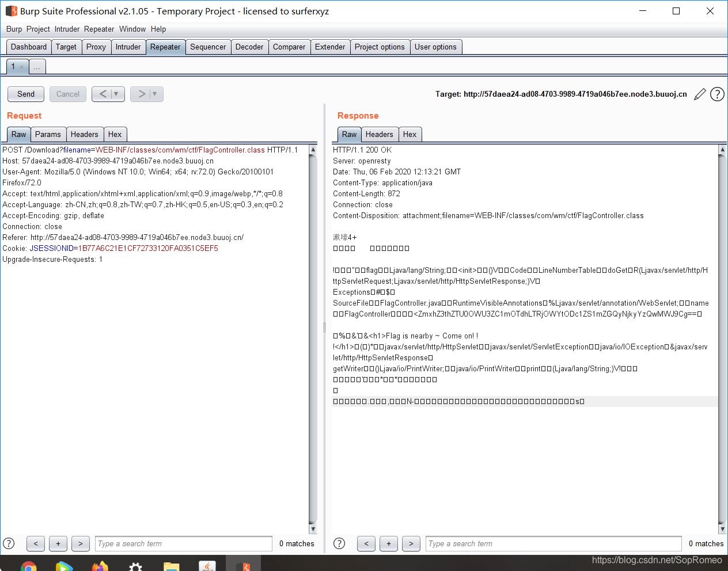Click the JSESSIONID cookie value text
728x571 pixels.
(x=148, y=249)
